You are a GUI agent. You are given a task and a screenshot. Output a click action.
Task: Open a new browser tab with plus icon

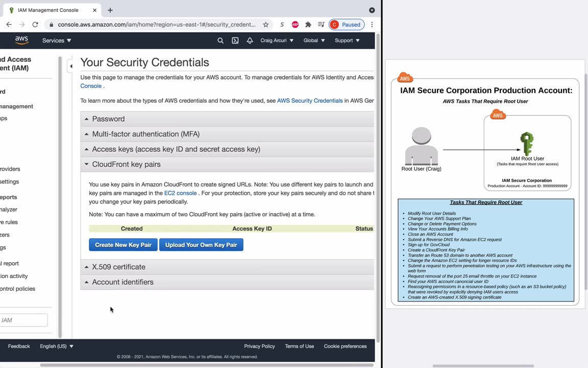click(x=110, y=10)
